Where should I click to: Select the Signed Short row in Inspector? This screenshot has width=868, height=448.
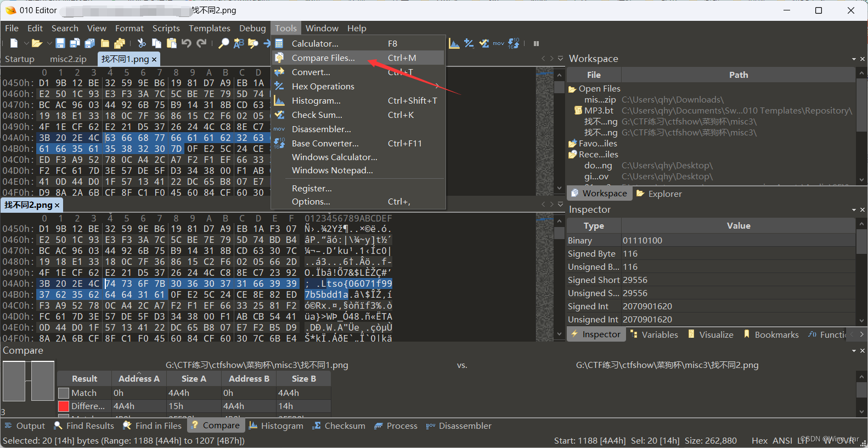click(x=711, y=280)
